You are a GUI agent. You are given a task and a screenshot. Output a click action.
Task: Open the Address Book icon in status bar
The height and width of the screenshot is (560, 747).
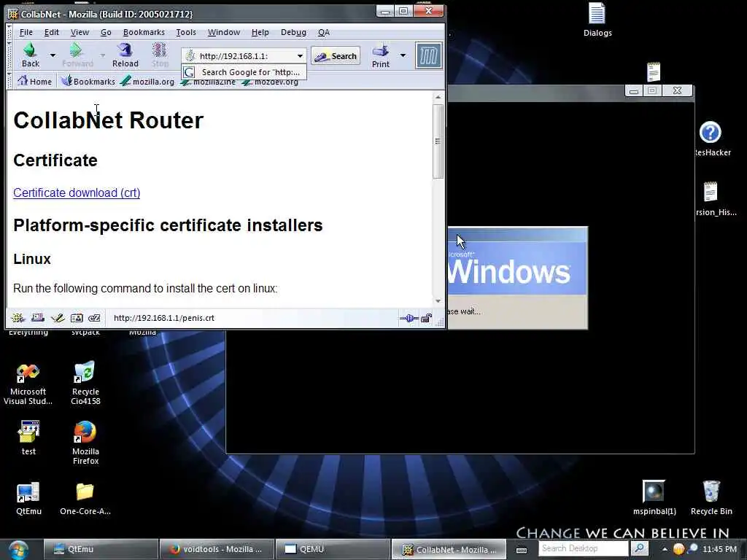click(x=77, y=318)
